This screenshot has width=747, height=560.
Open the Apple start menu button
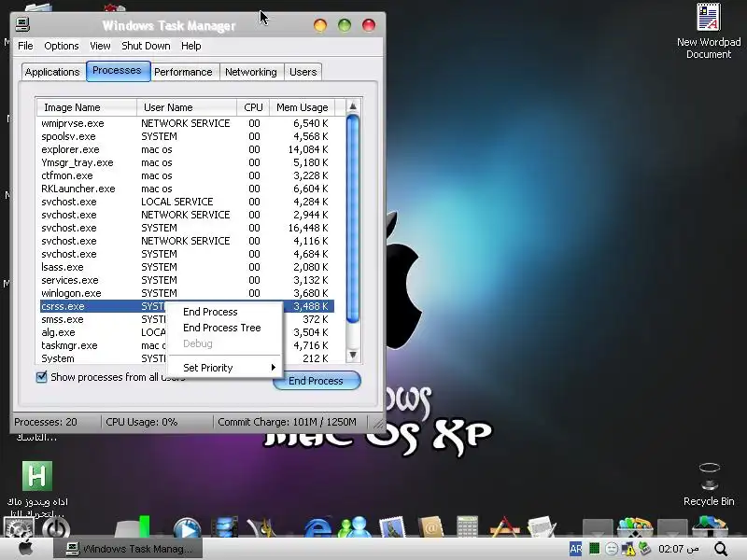(26, 548)
